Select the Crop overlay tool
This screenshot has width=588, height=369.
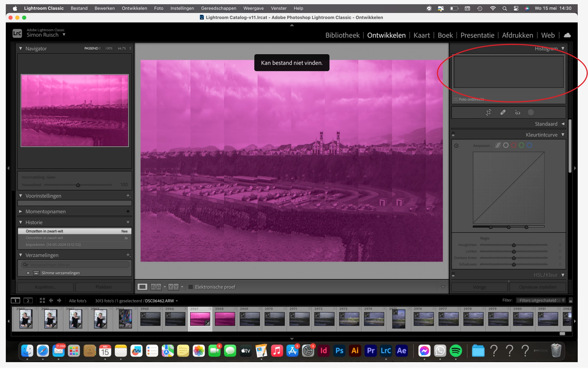tap(488, 112)
